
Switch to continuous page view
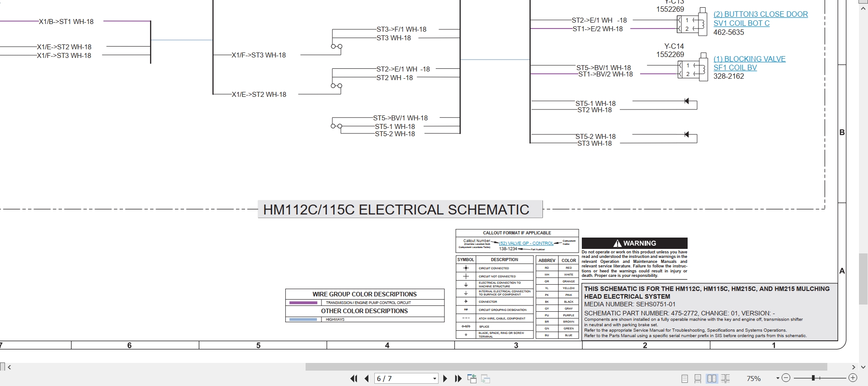click(x=698, y=379)
